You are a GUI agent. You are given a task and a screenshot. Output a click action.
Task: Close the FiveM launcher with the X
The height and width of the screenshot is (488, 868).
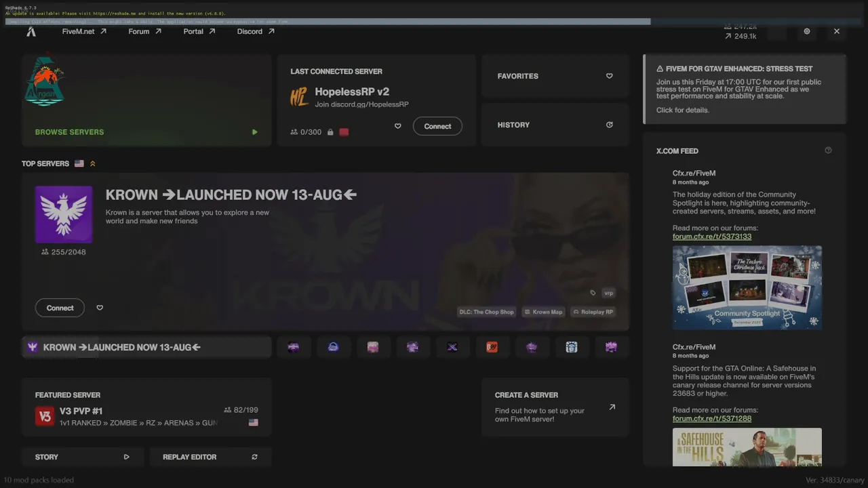837,31
